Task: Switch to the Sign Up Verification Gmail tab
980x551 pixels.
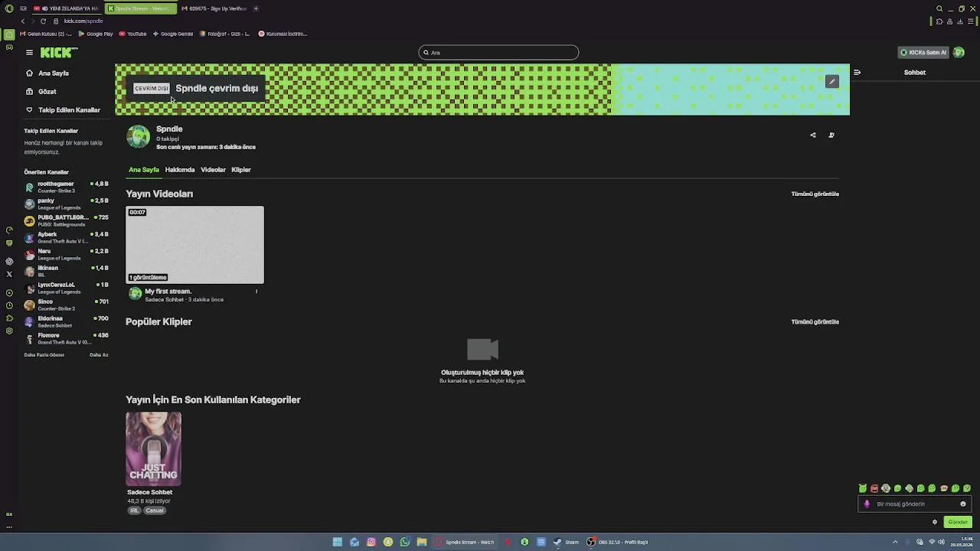Action: (213, 8)
